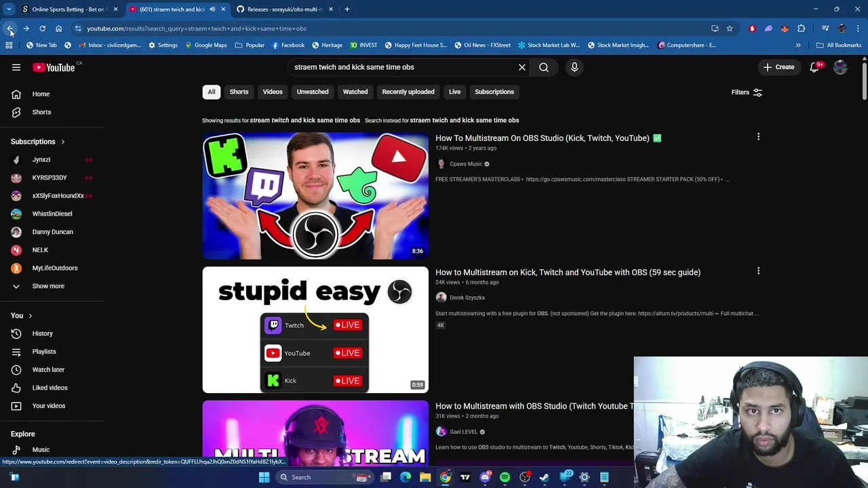868x488 pixels.
Task: Bookmark this page with the star
Action: [730, 28]
